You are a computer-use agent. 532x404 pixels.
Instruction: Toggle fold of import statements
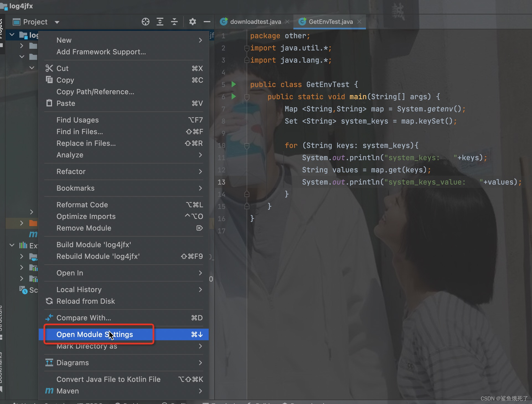point(247,48)
